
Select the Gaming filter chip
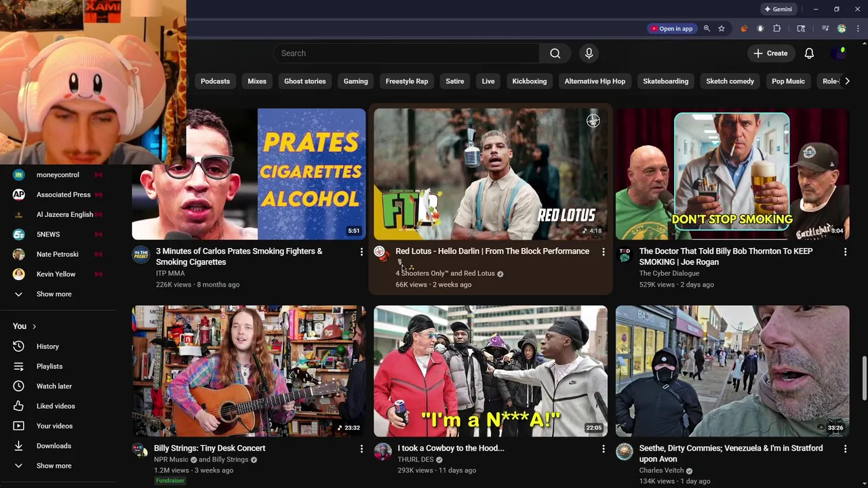pyautogui.click(x=355, y=81)
